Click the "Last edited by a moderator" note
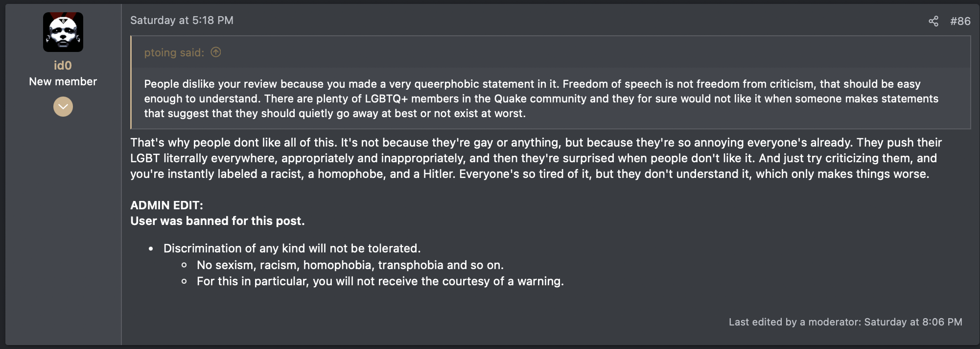Screen dimensions: 980x349 point(795,322)
